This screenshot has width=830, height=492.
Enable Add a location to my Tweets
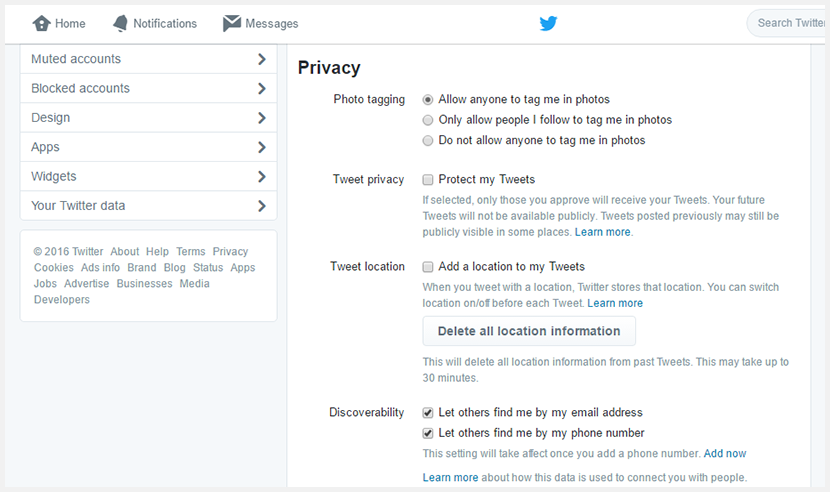[428, 267]
